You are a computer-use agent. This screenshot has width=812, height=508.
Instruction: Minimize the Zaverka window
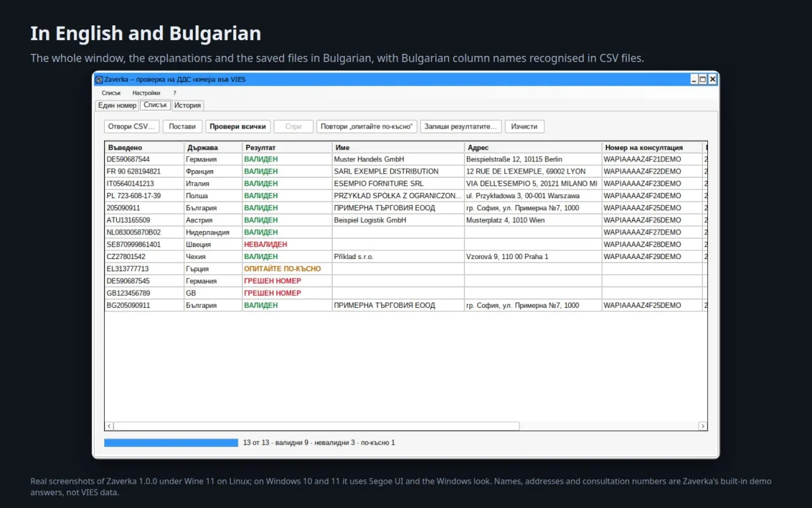click(694, 79)
